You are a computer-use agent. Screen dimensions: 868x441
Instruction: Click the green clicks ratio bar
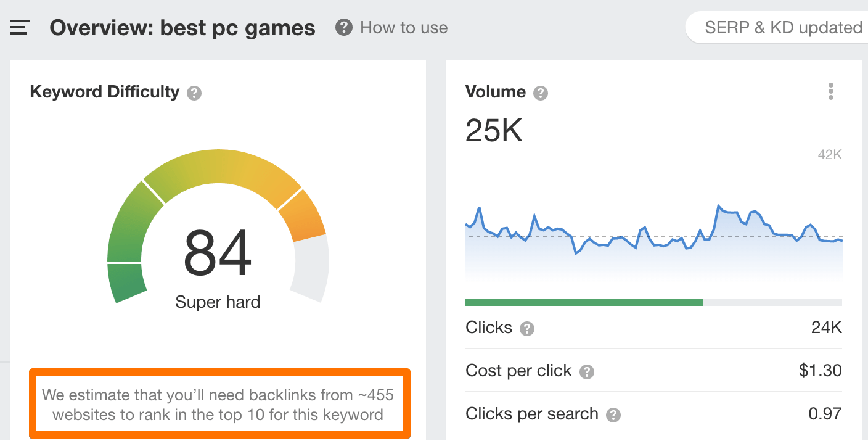[583, 302]
